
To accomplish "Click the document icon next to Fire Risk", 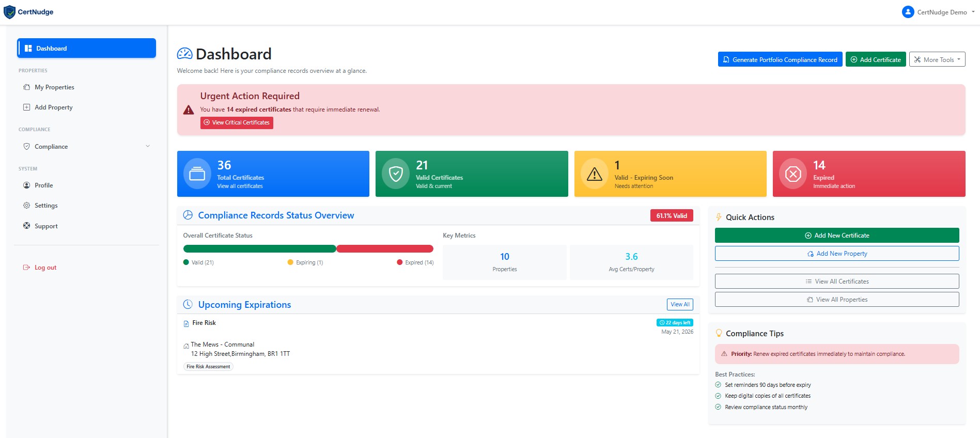I will tap(186, 324).
